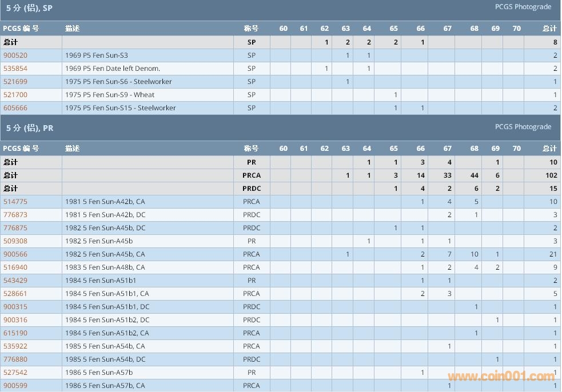Select PCGS number 535922
This screenshot has width=562, height=392.
(15, 346)
